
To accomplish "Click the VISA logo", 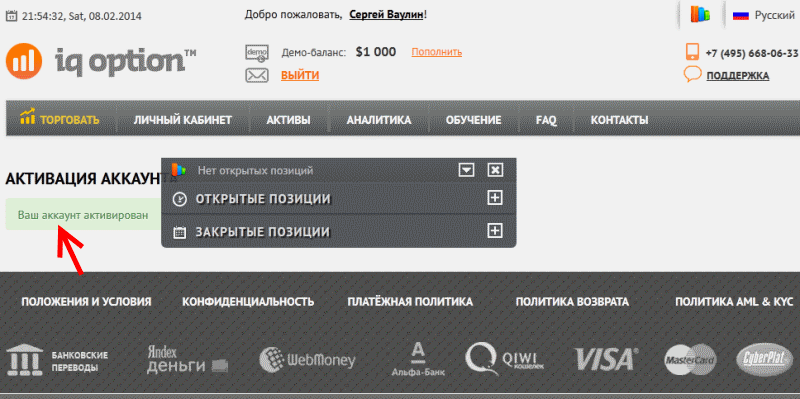I will point(607,360).
